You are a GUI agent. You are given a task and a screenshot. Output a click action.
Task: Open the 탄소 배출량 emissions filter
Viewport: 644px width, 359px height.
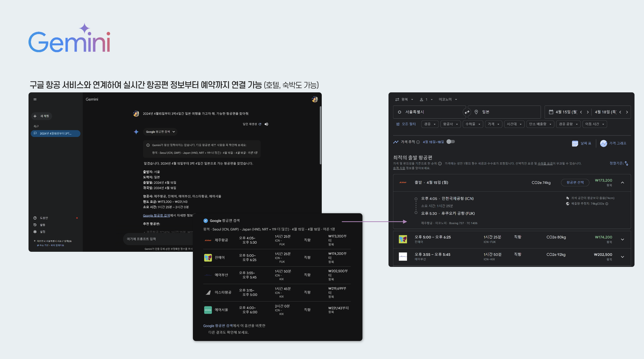coord(540,124)
